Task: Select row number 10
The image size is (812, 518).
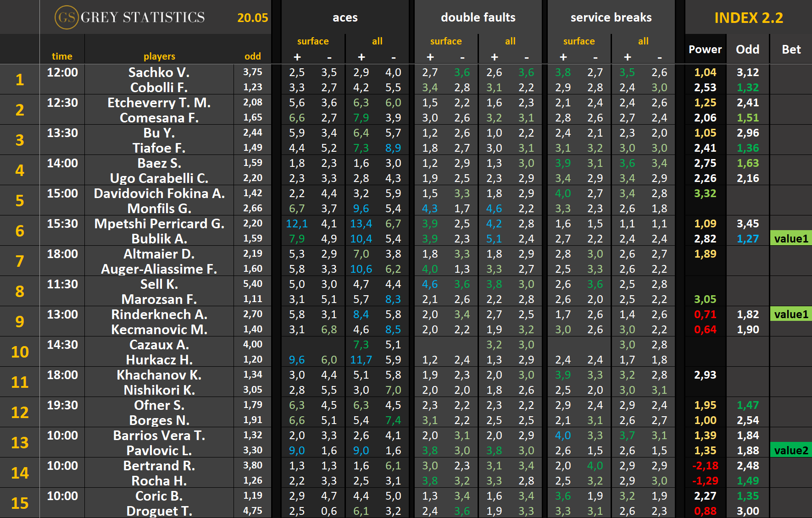Action: pos(20,352)
